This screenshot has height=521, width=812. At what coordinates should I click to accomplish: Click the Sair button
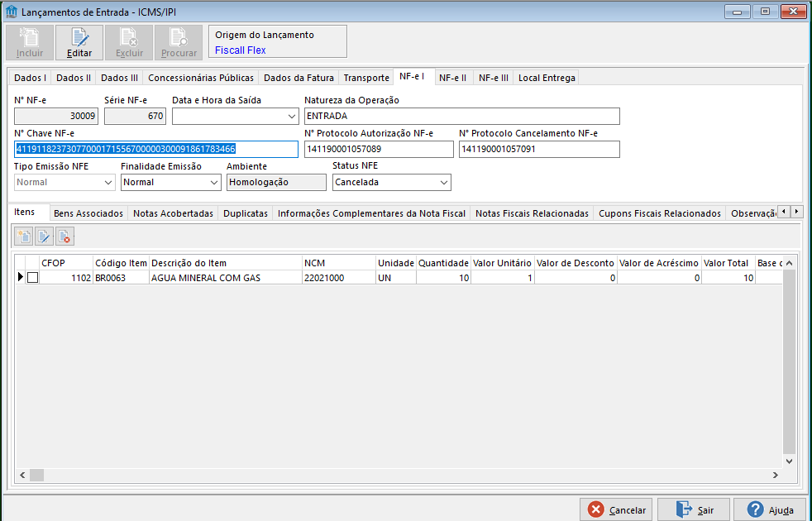(694, 510)
